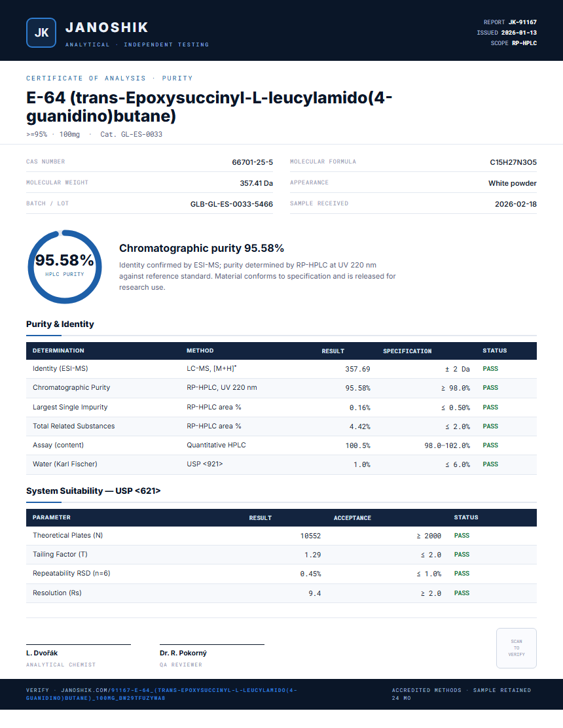This screenshot has width=563, height=728.
Task: Click the ACCEPTANCE column header
Action: (x=353, y=517)
